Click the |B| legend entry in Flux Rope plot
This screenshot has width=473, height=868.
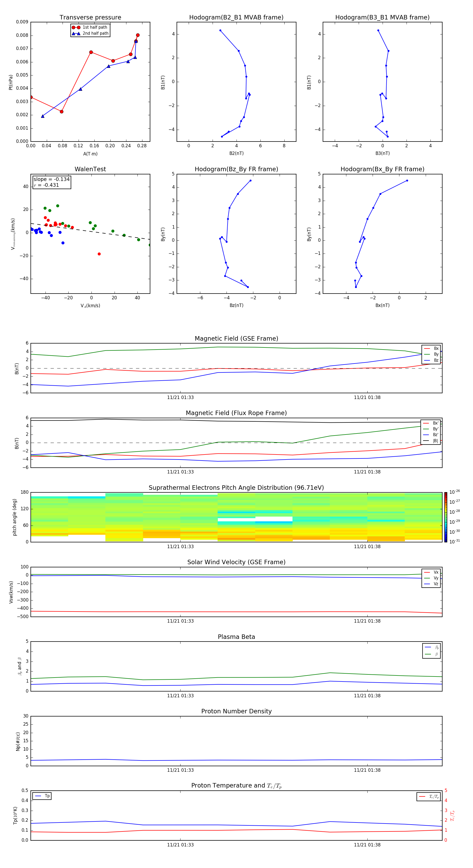point(431,441)
